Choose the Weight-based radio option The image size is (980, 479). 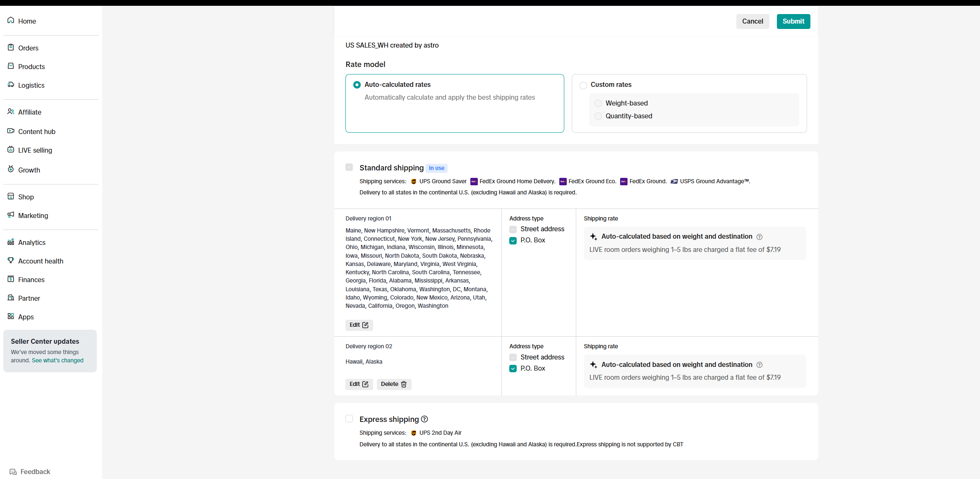coord(598,103)
